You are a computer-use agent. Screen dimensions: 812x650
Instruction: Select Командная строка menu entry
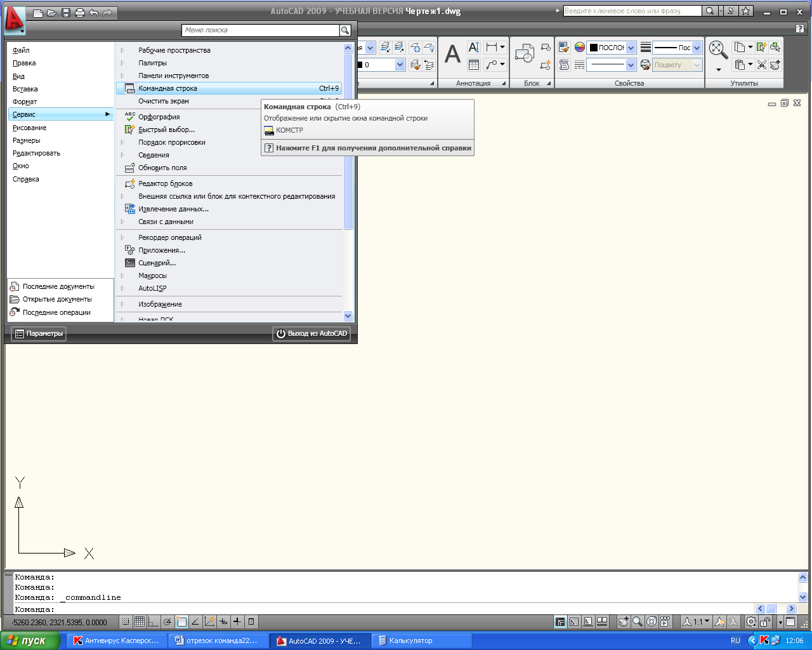pos(229,88)
